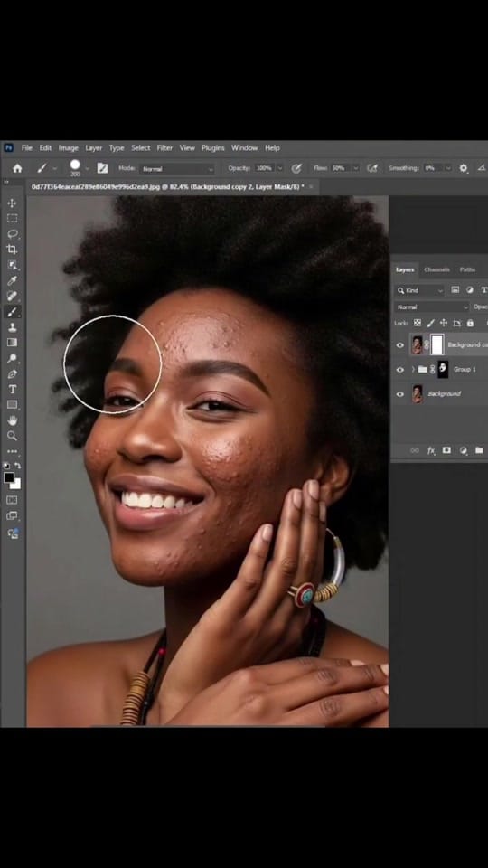Switch to the Channels tab
488x868 pixels.
[436, 269]
